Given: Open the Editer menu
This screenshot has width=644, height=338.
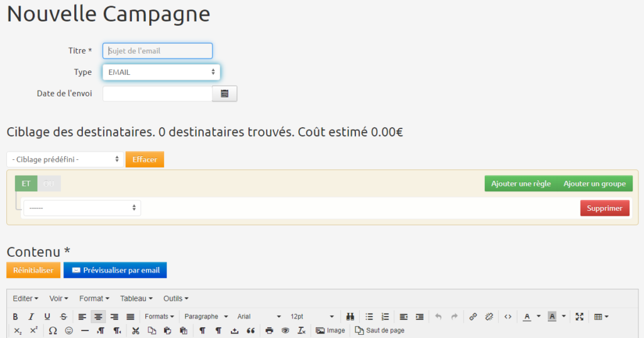Looking at the screenshot, I should [x=25, y=298].
